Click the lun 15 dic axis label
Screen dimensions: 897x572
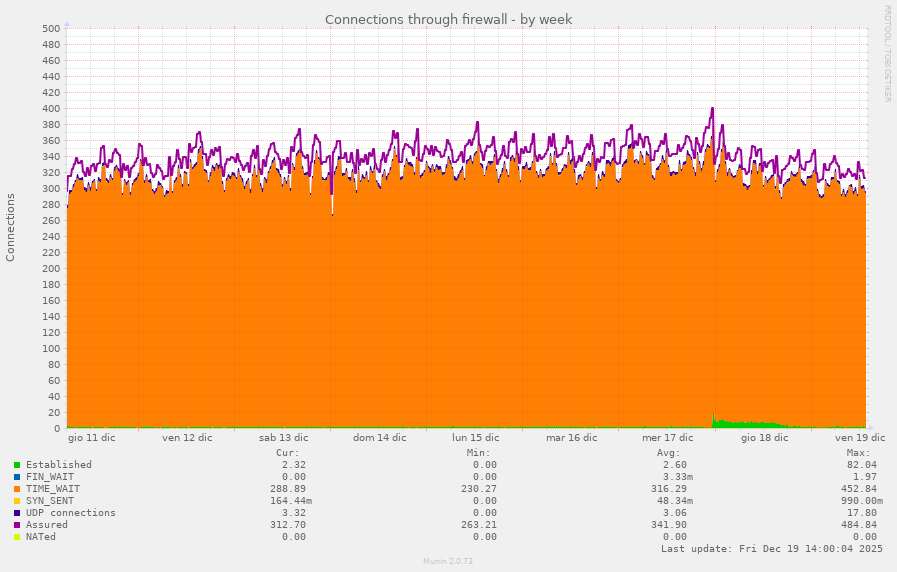click(x=475, y=438)
